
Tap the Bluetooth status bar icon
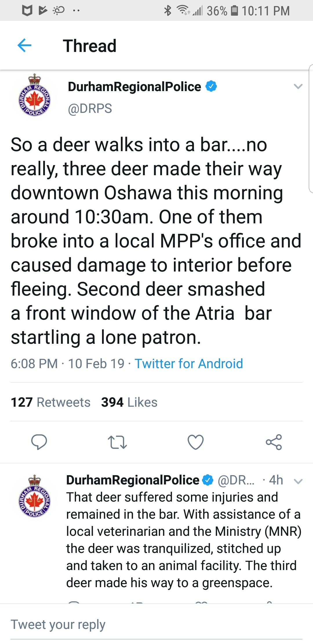tap(168, 11)
